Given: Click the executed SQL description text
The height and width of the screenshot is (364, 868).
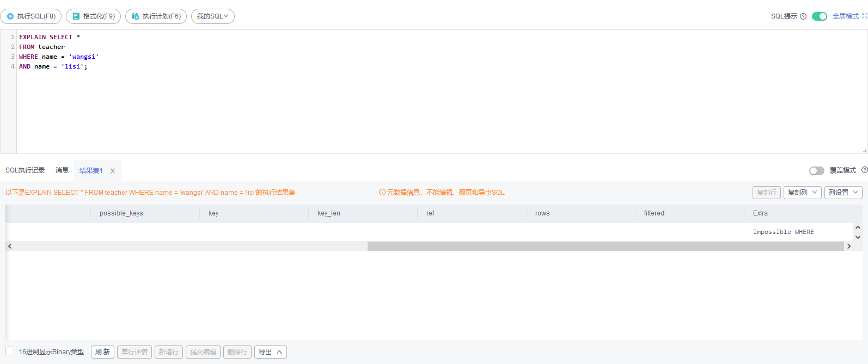Looking at the screenshot, I should [x=150, y=193].
